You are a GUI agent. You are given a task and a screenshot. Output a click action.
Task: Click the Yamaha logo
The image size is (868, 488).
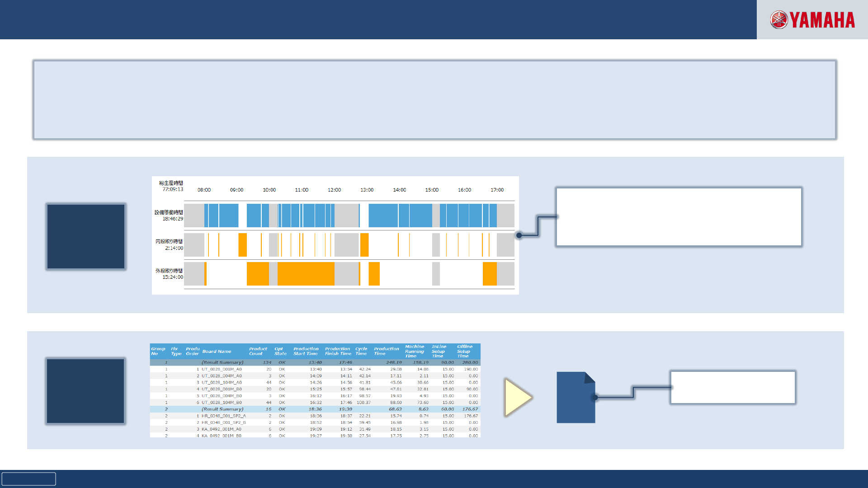(x=812, y=20)
